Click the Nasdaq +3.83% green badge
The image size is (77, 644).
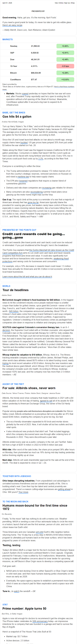65,46
